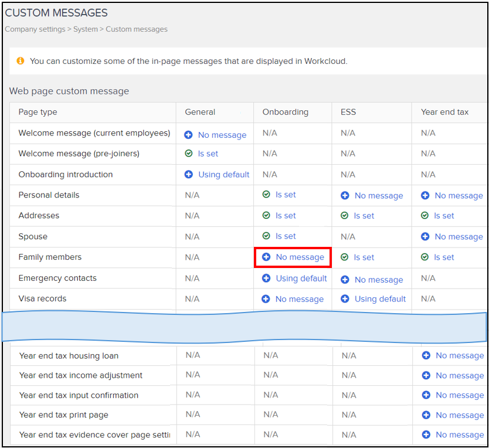This screenshot has width=489, height=448.
Task: Click the Onboarding column header
Action: pyautogui.click(x=285, y=112)
